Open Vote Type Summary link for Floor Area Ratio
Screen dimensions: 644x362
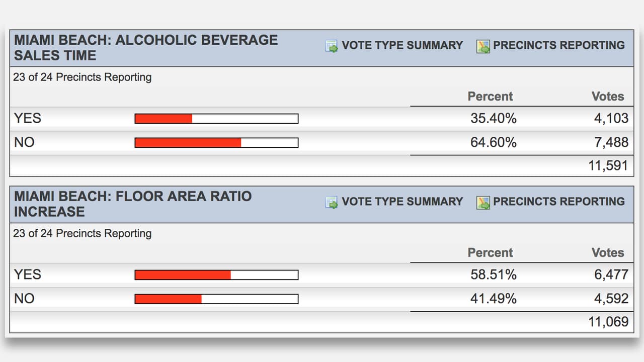[x=402, y=202]
